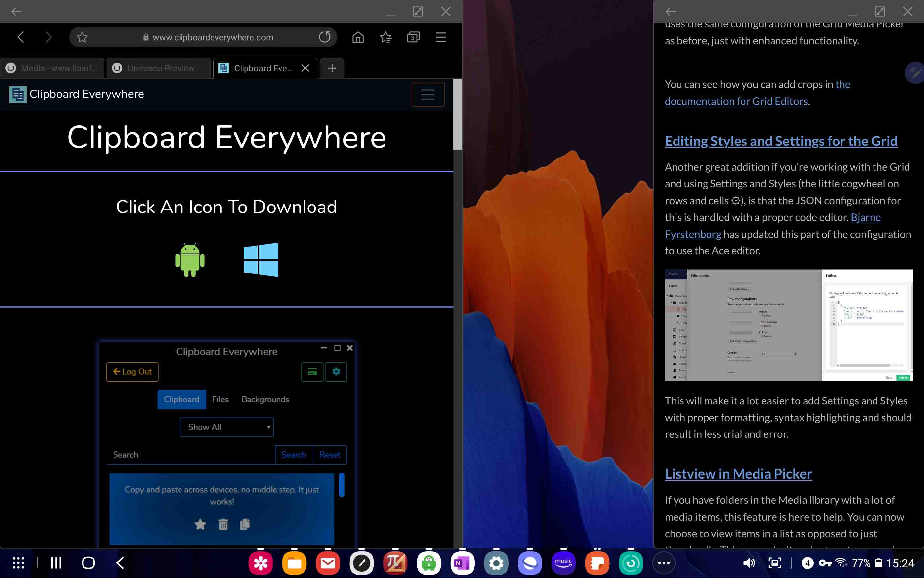This screenshot has height=578, width=924.
Task: Open the browser home page
Action: click(358, 37)
